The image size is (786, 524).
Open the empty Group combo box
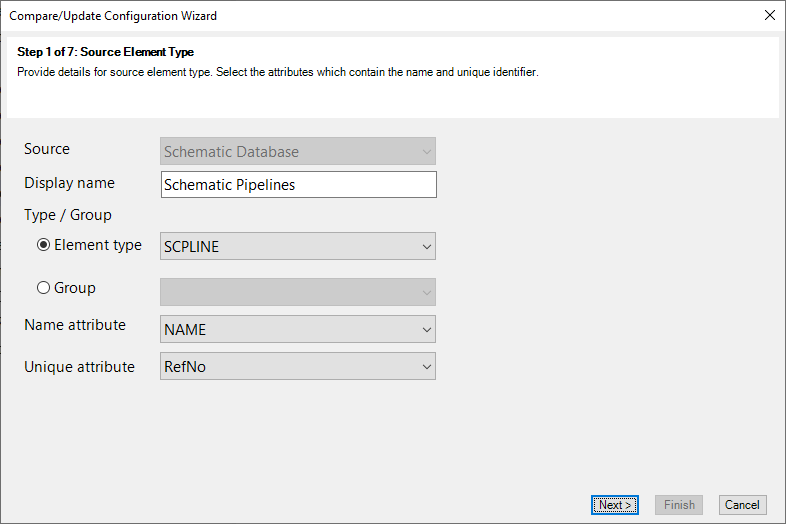click(298, 292)
